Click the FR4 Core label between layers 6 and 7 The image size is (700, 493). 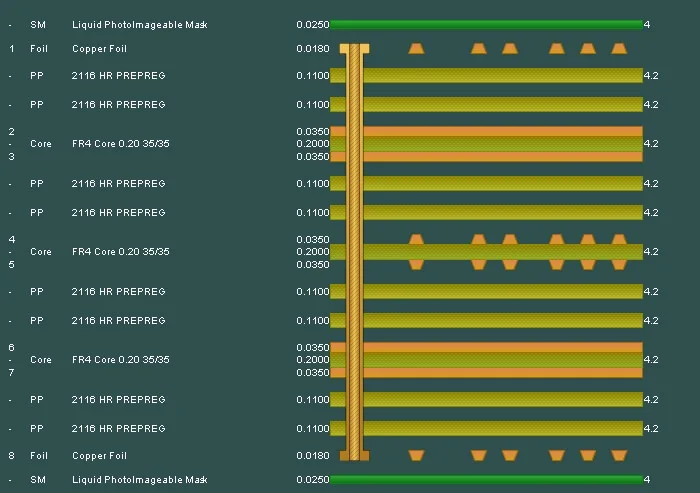coord(114,360)
